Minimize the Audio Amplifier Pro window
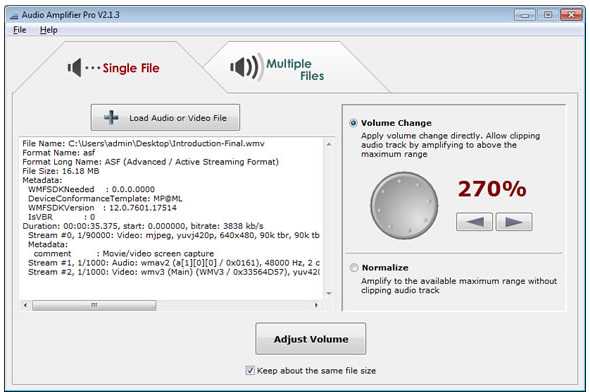Viewport: 590px width, 392px height. click(525, 15)
